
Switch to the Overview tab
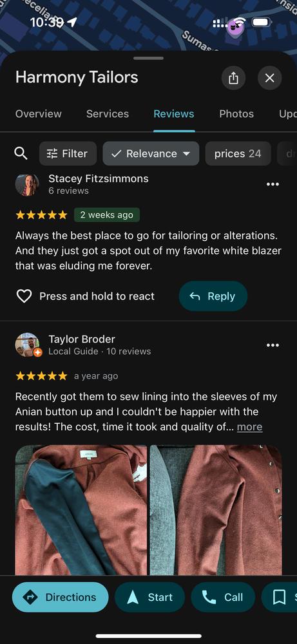point(38,114)
